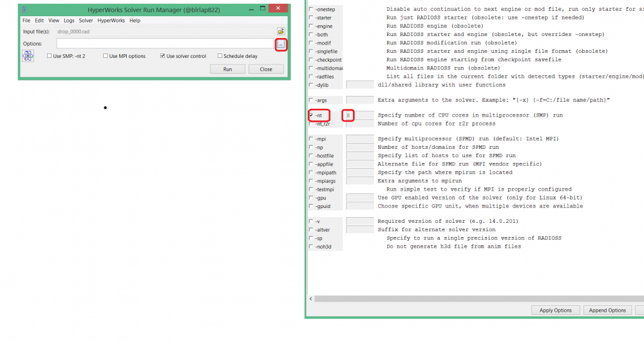Check the -checkpoint option
644x342 pixels.
point(311,59)
